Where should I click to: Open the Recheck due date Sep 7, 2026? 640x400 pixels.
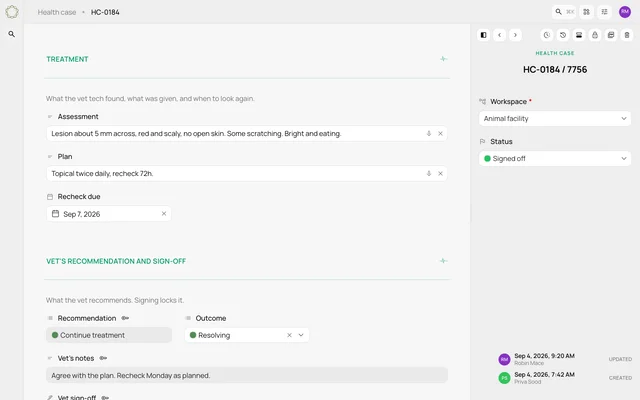(109, 214)
